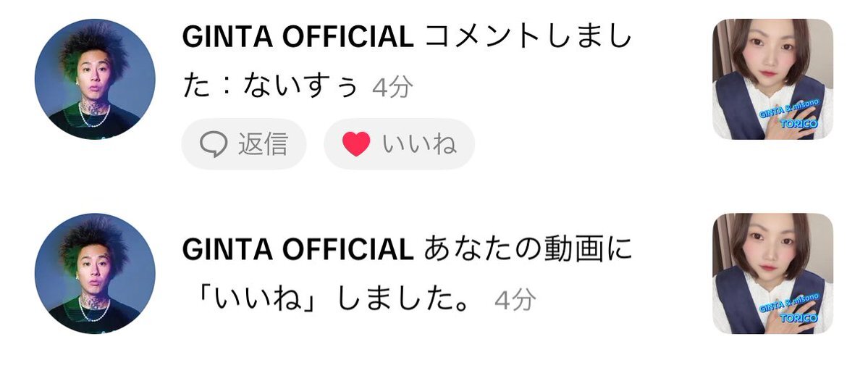
Task: Tap the speech bubble icon beside 返信
Action: click(x=213, y=145)
